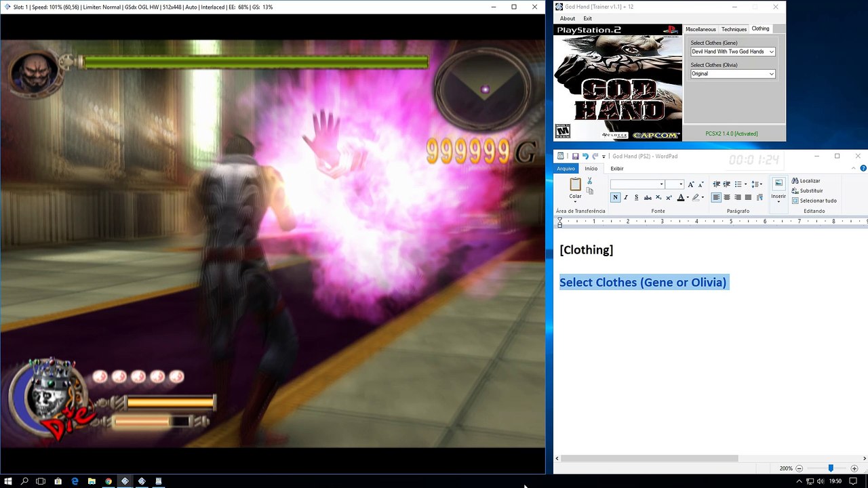
Task: Grow font size with the A▲ icon
Action: (691, 184)
